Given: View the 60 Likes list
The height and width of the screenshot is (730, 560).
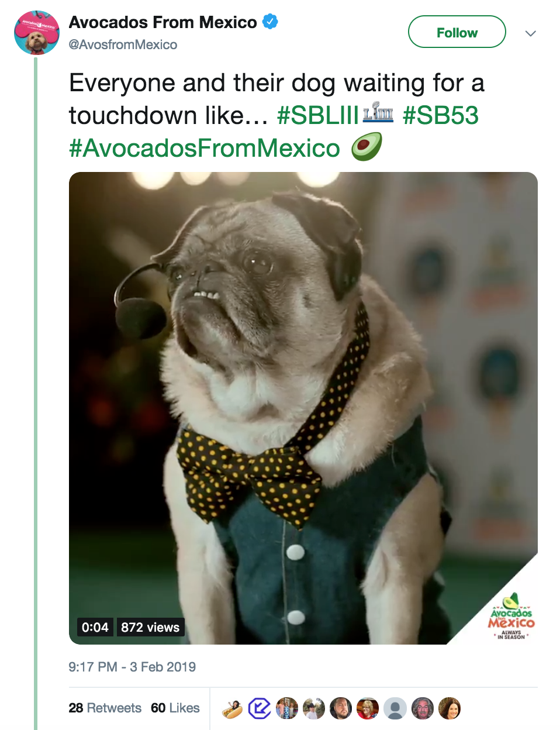Looking at the screenshot, I should 175,708.
